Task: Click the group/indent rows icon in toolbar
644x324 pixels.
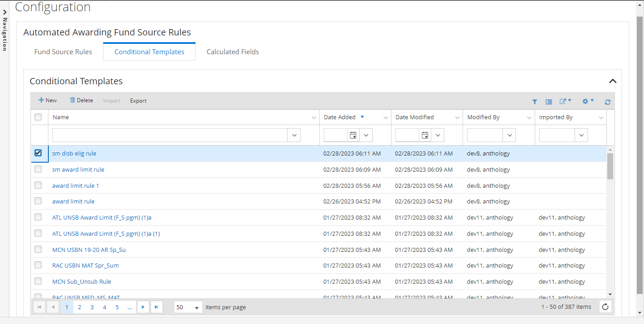Action: (x=549, y=102)
